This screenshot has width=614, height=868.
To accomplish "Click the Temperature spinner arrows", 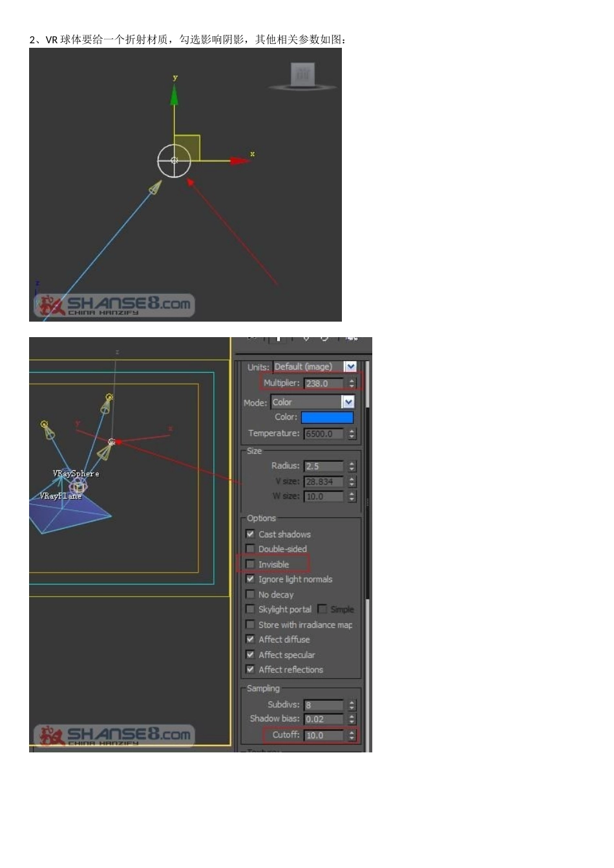I will tap(352, 433).
